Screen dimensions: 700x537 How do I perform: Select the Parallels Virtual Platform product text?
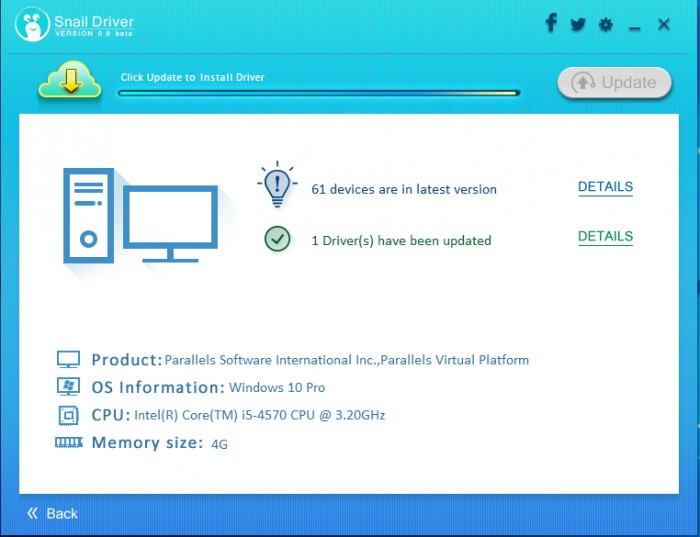point(346,360)
